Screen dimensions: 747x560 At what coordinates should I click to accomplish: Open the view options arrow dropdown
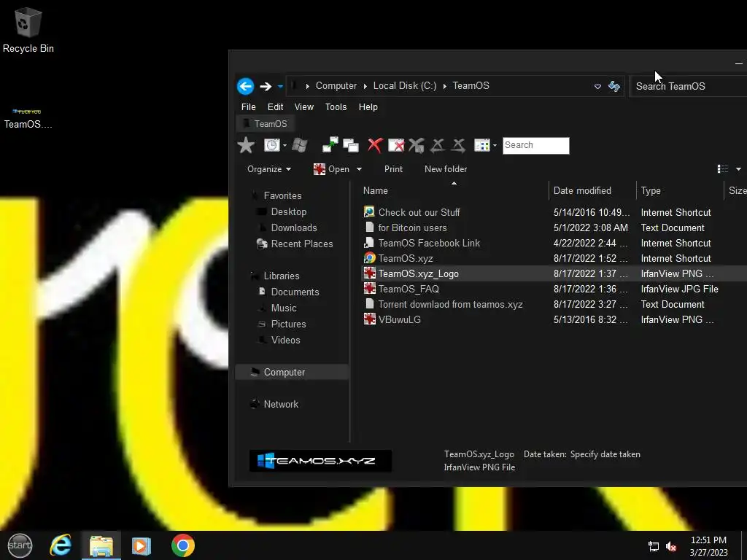pos(738,169)
